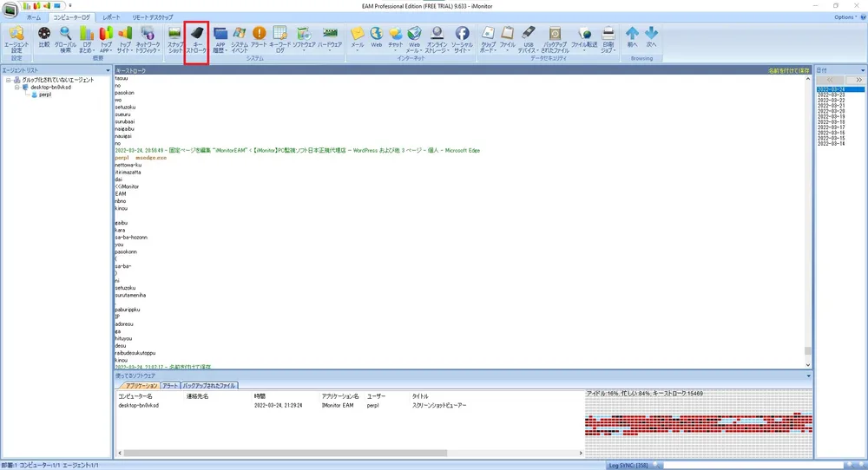Switch to バックアップされたファイル bottom tab

click(x=209, y=385)
